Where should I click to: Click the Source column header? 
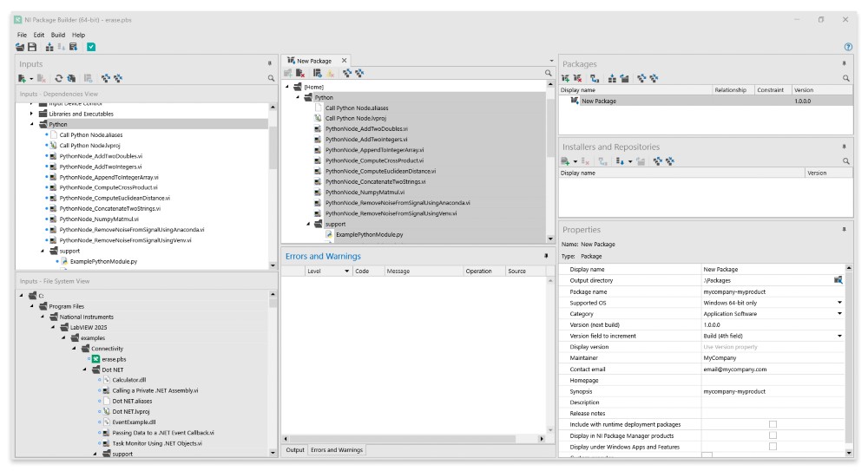coord(526,271)
